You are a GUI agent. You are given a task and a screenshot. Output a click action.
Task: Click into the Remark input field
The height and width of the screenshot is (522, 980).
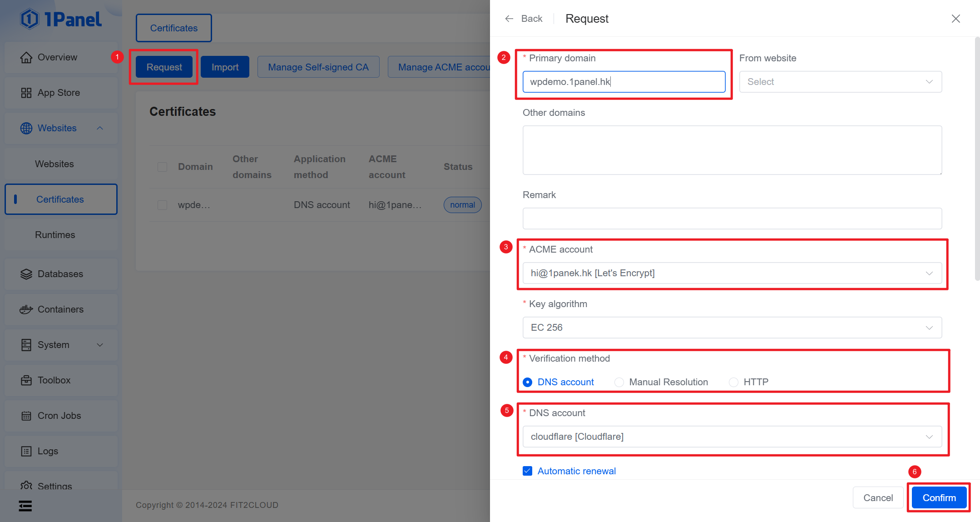(x=732, y=219)
